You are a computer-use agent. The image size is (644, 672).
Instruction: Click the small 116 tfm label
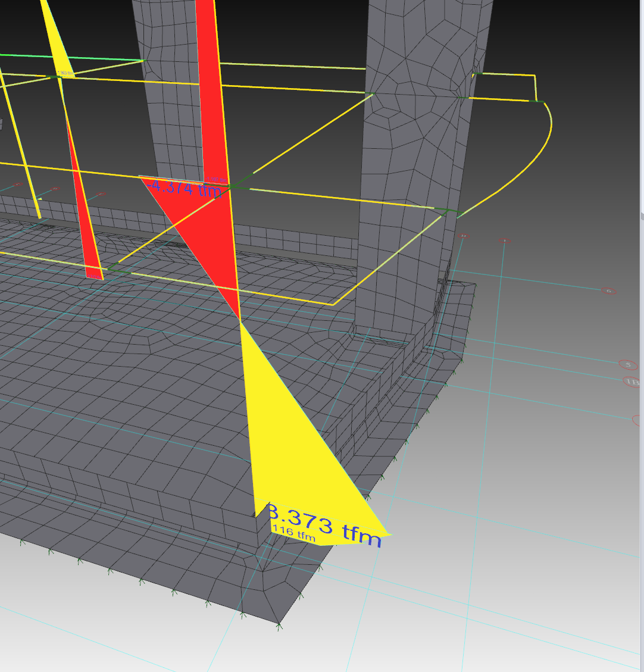pos(294,533)
